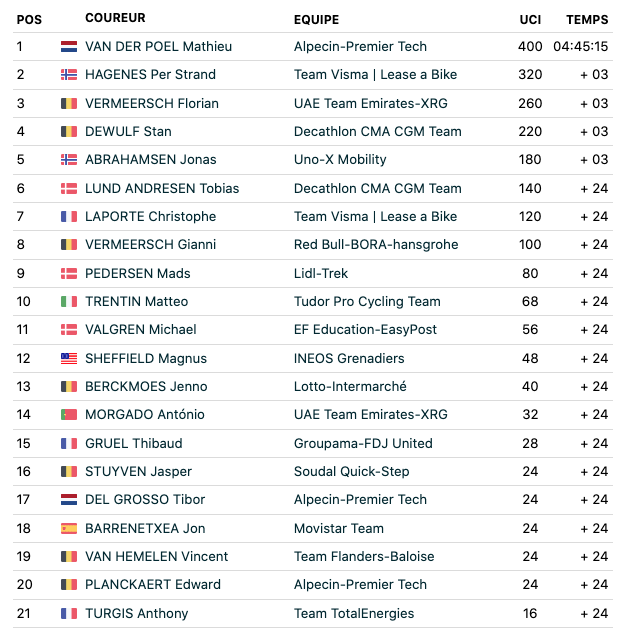Open rider VAN DER POEL Mathieu's profile
The height and width of the screenshot is (628, 621).
coord(158,46)
